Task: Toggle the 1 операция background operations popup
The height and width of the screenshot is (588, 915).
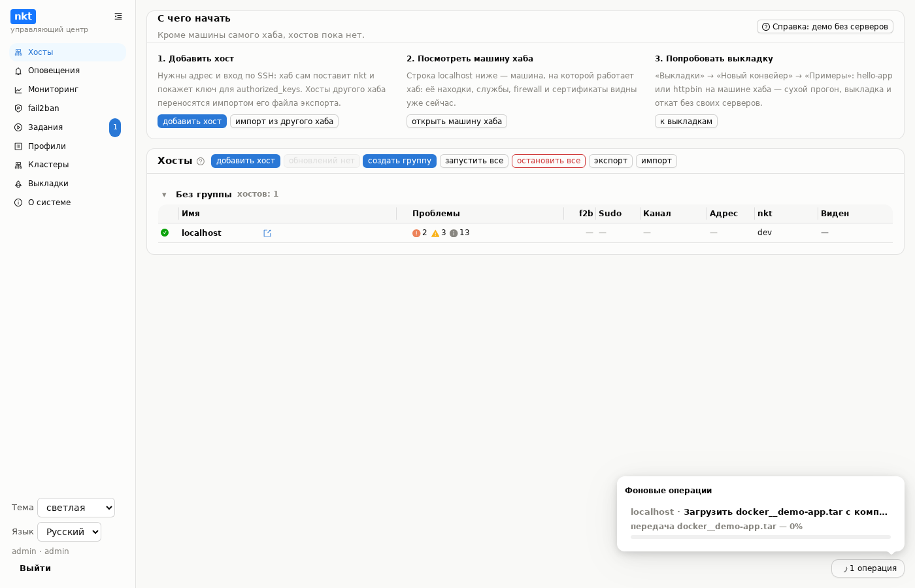Action: pos(868,568)
